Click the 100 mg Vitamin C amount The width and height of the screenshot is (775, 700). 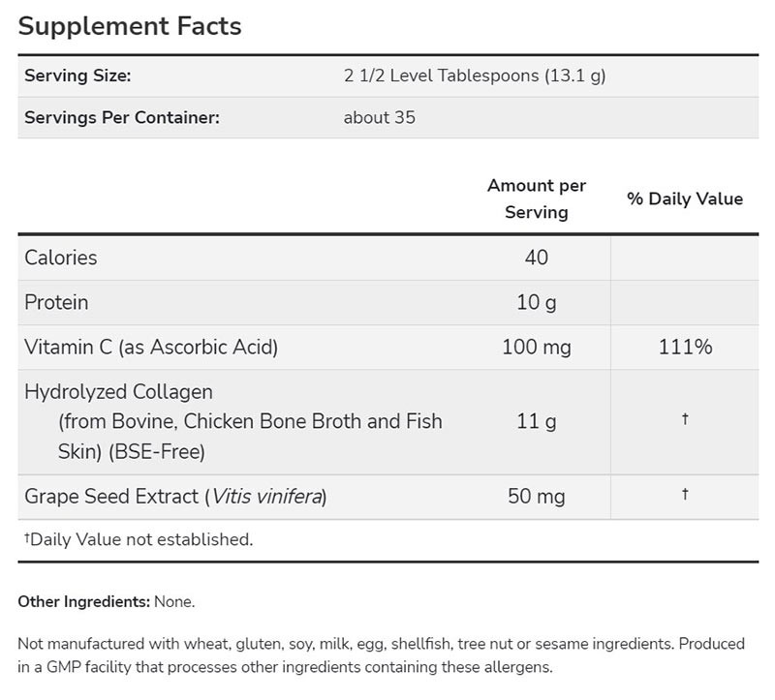click(536, 347)
